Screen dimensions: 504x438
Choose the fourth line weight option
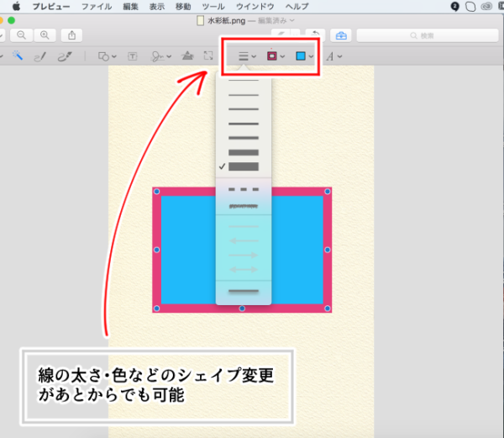coord(244,124)
